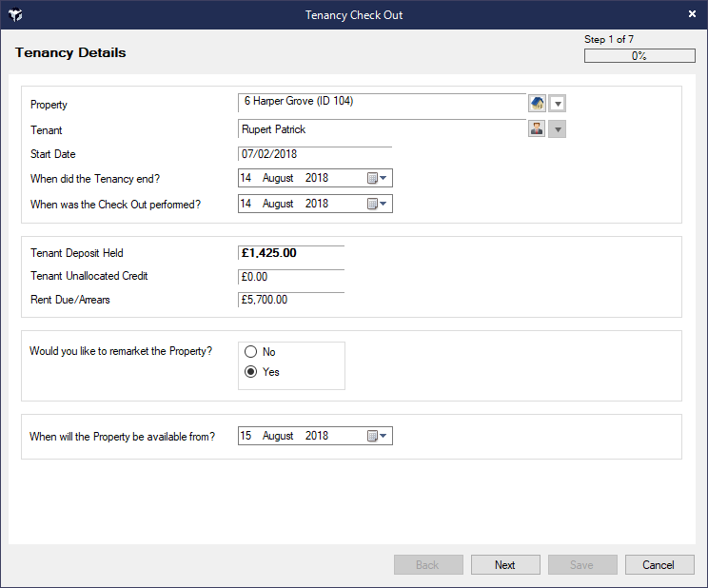Select Yes for remarketing the Property
The image size is (708, 588).
point(251,372)
